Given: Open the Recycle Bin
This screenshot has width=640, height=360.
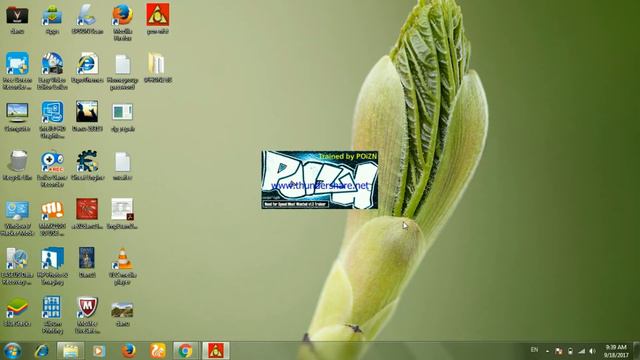Looking at the screenshot, I should point(17,161).
